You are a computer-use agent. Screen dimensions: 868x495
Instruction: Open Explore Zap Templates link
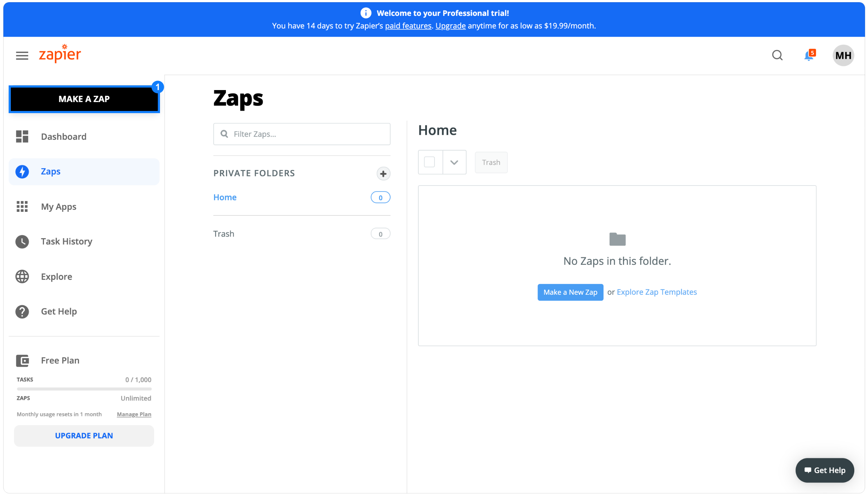click(x=657, y=292)
